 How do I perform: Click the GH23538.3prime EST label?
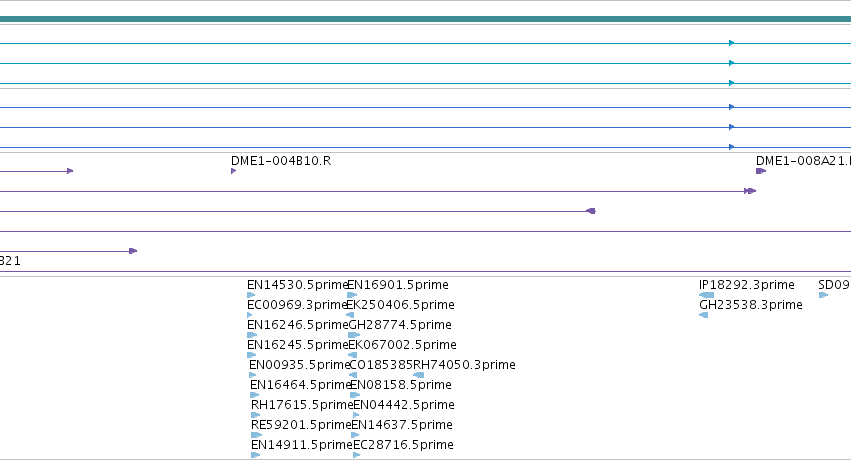(x=751, y=305)
